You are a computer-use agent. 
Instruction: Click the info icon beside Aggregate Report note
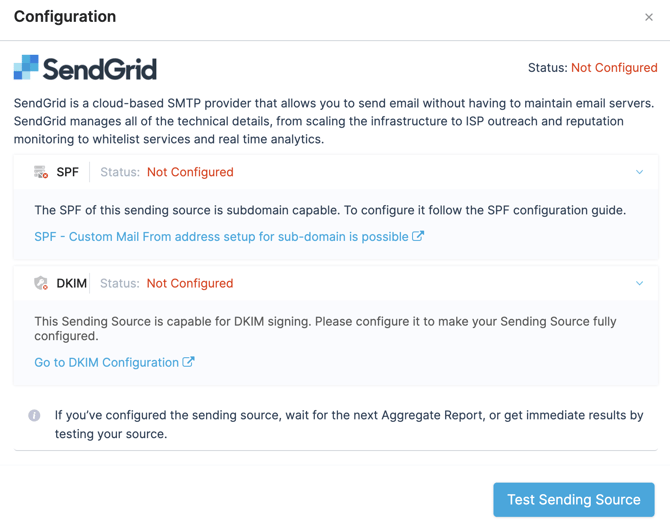pyautogui.click(x=34, y=415)
